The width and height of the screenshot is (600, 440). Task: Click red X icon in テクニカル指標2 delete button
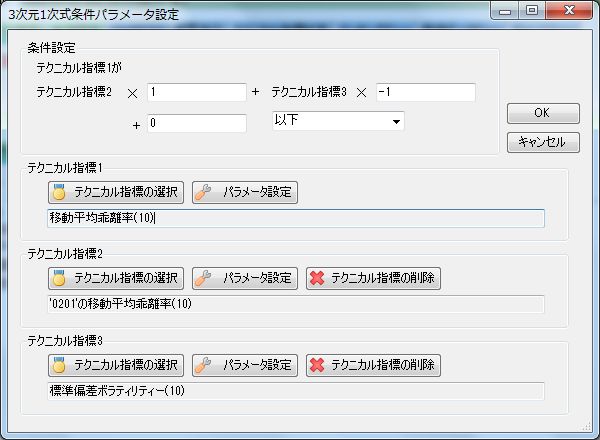[x=317, y=278]
